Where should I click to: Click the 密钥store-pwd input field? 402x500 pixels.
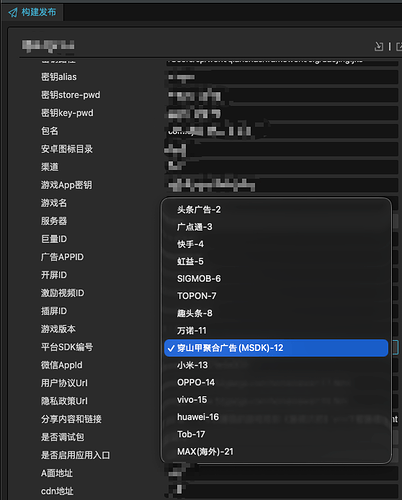282,95
